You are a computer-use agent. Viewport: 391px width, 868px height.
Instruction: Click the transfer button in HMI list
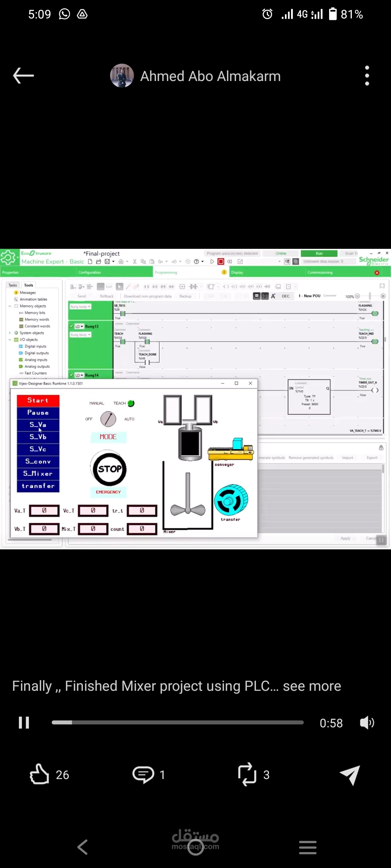point(38,486)
